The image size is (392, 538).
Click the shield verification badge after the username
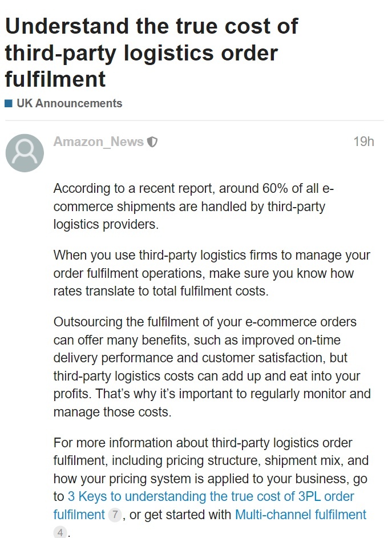coord(153,141)
